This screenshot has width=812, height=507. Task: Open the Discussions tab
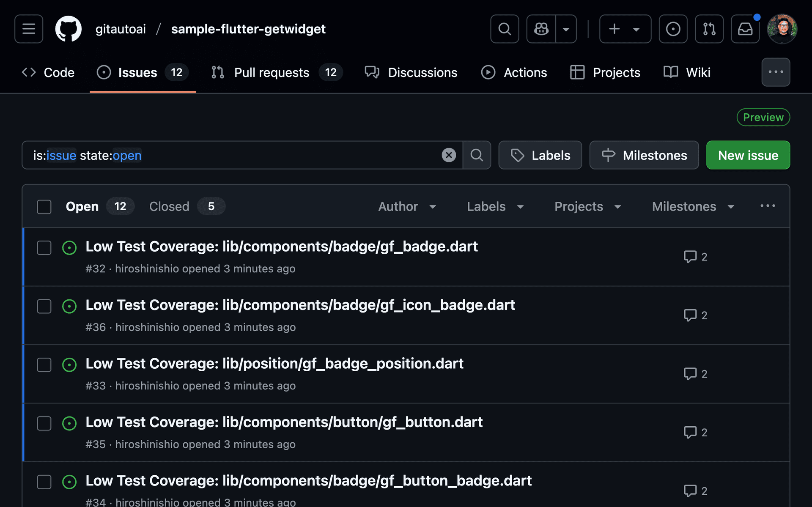422,72
